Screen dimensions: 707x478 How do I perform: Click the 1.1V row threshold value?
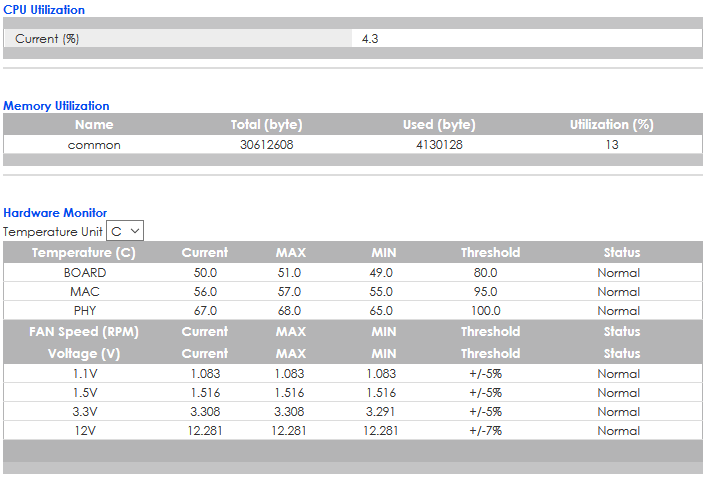pos(485,373)
